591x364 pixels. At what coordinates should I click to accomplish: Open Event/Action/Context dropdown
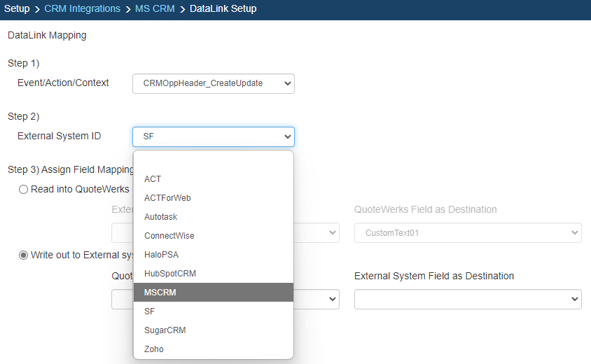point(213,83)
